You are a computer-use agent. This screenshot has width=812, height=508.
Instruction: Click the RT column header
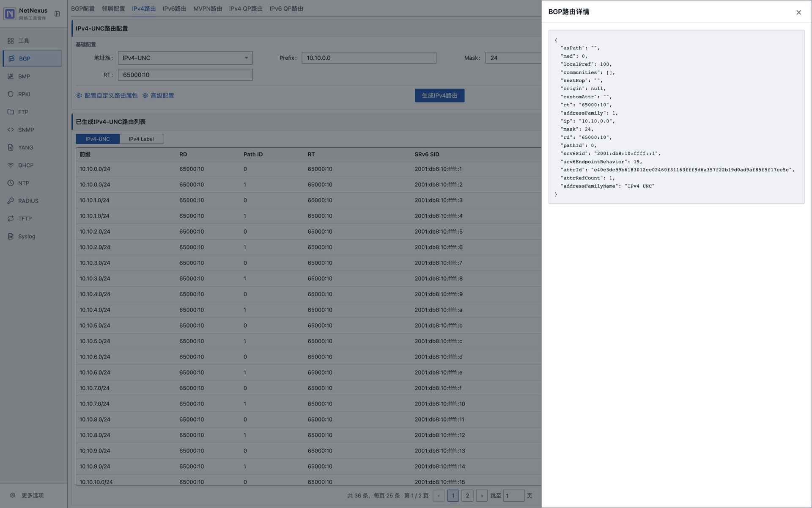click(x=311, y=155)
